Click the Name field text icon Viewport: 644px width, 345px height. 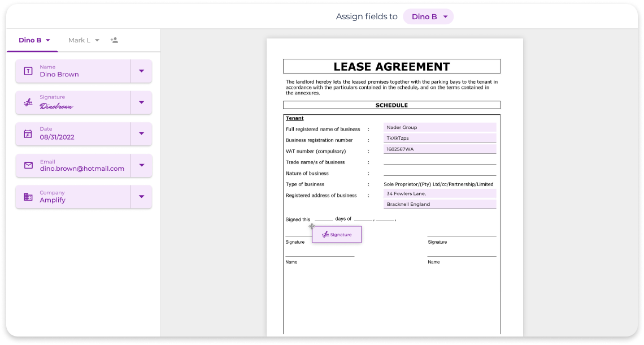coord(28,71)
